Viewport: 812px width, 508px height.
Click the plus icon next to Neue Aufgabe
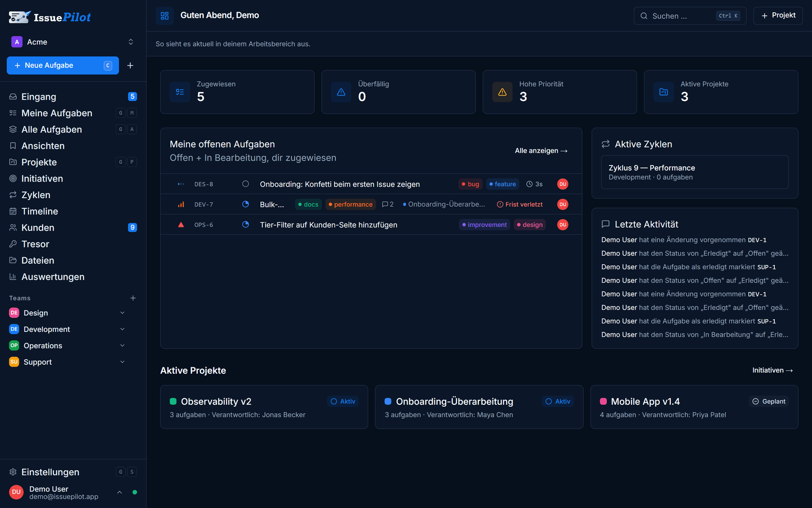(130, 65)
